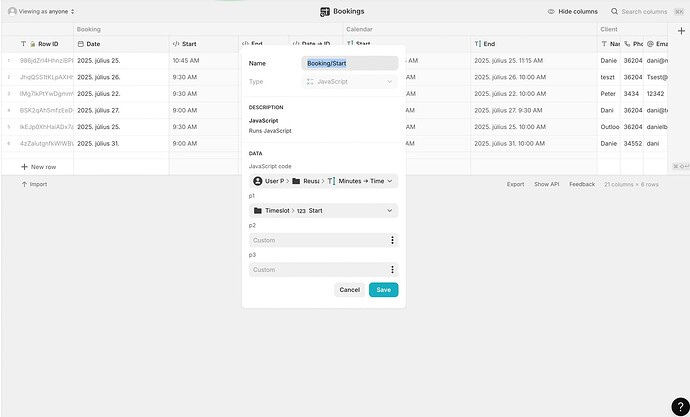Image resolution: width=690 pixels, height=417 pixels.
Task: Open the Viewing as anyone selector
Action: pyautogui.click(x=41, y=11)
